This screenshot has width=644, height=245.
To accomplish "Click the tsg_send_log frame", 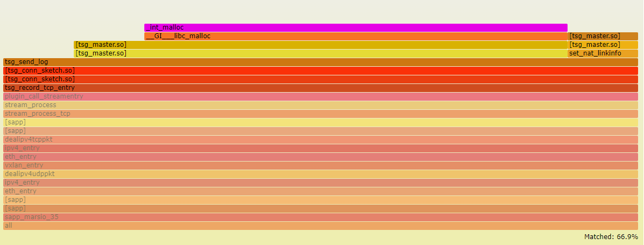I will click(x=321, y=62).
